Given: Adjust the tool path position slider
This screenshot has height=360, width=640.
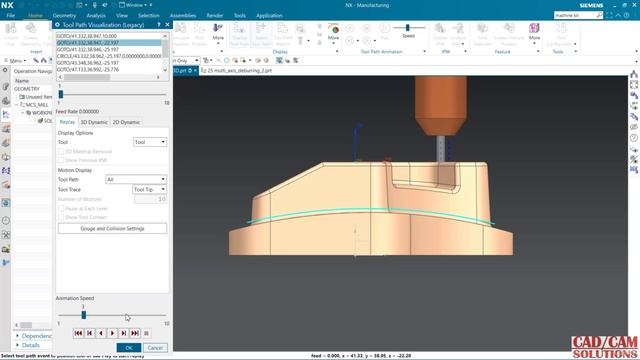Looking at the screenshot, I should pyautogui.click(x=61, y=94).
